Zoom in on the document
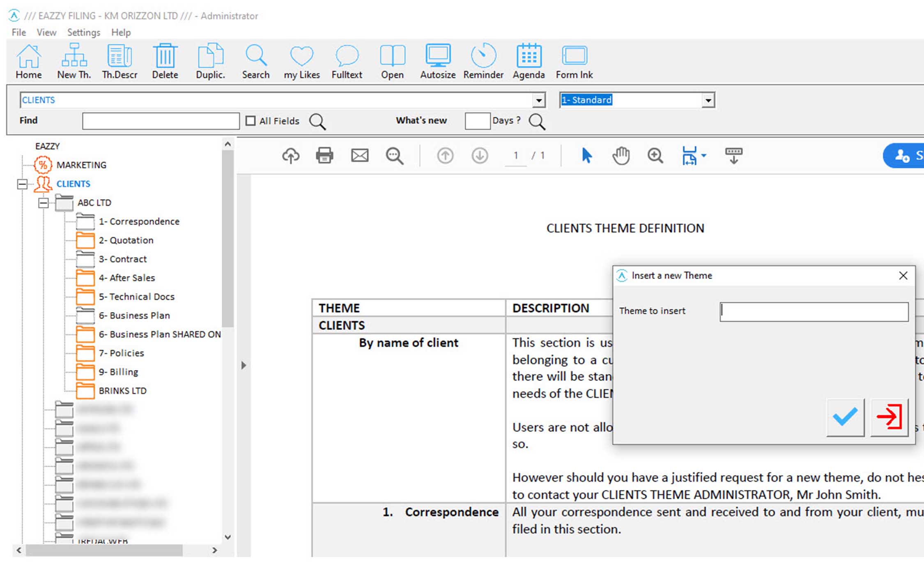 pos(655,156)
